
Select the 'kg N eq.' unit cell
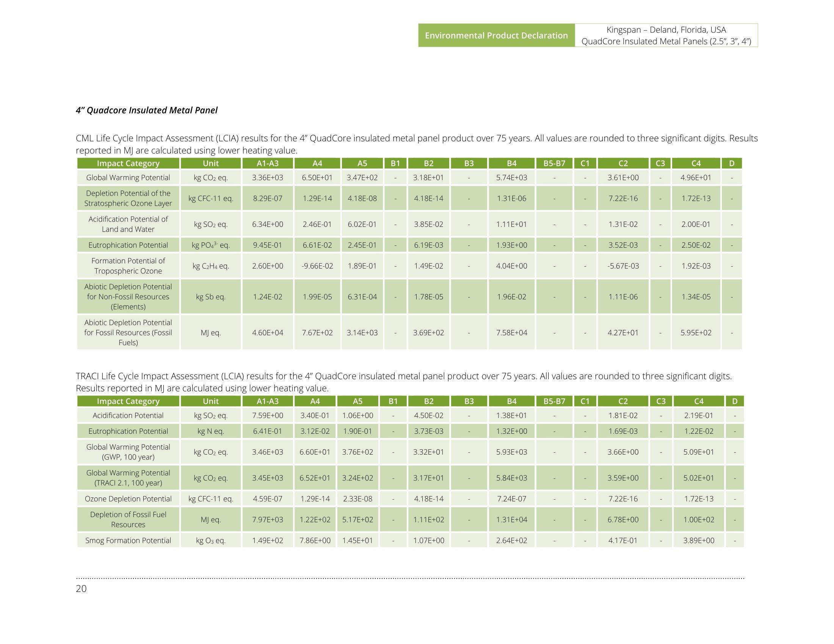coord(211,431)
